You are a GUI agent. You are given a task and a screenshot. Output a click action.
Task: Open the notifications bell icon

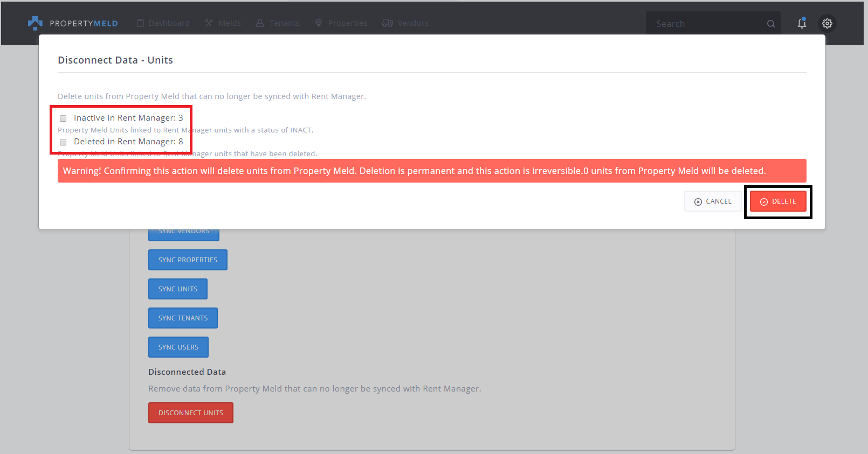pyautogui.click(x=802, y=23)
